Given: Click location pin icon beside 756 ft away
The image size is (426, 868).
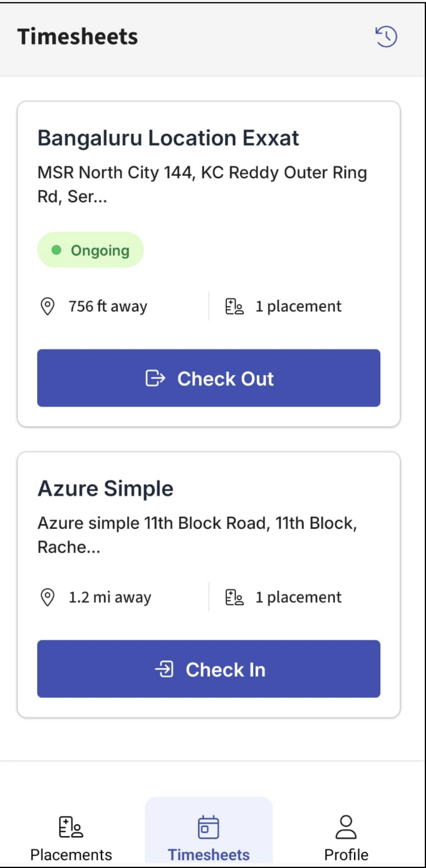Looking at the screenshot, I should click(47, 306).
